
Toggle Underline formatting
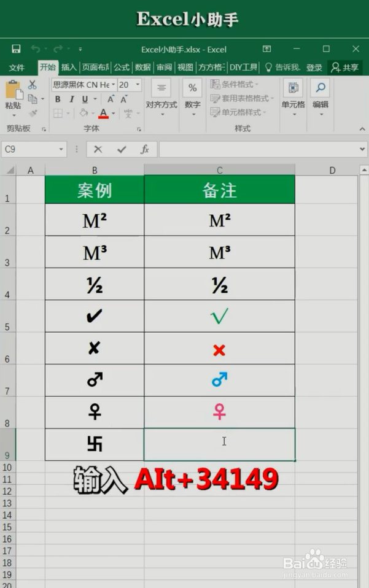coord(85,99)
